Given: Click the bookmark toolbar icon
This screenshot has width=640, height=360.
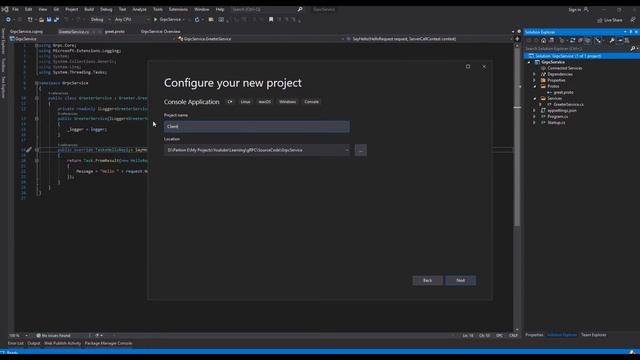Looking at the screenshot, I should pos(271,20).
